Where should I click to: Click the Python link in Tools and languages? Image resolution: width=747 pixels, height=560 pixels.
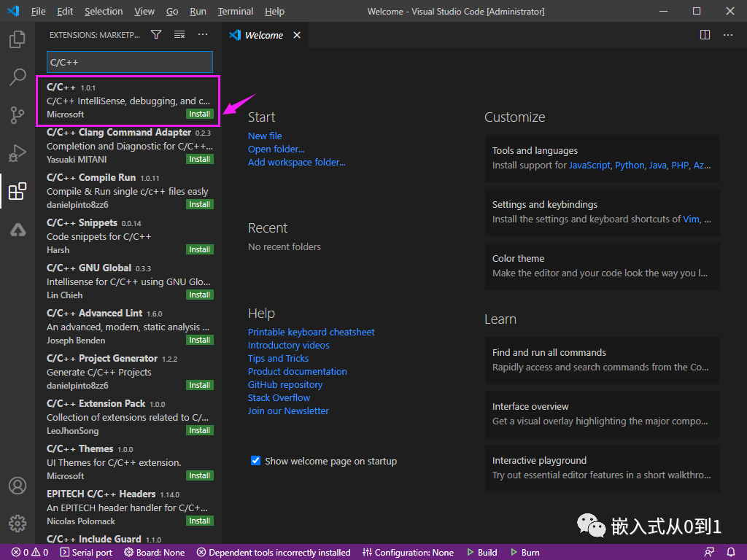click(x=630, y=166)
